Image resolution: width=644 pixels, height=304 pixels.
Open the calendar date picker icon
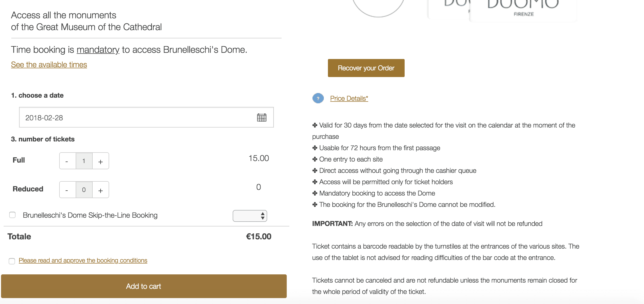click(262, 117)
